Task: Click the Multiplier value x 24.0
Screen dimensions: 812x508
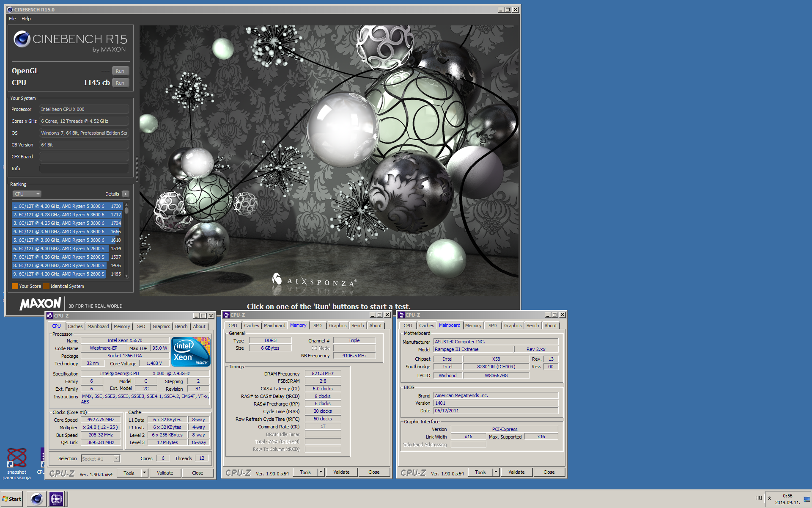Action: 101,428
